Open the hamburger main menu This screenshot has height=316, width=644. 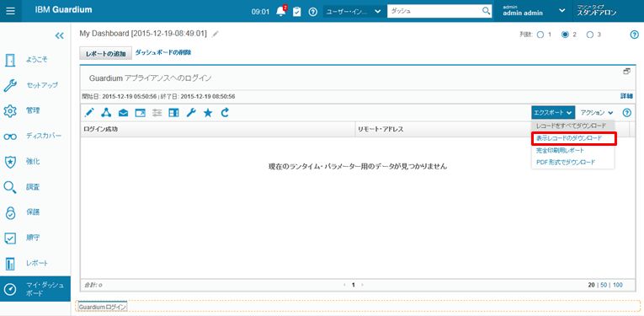click(x=11, y=11)
